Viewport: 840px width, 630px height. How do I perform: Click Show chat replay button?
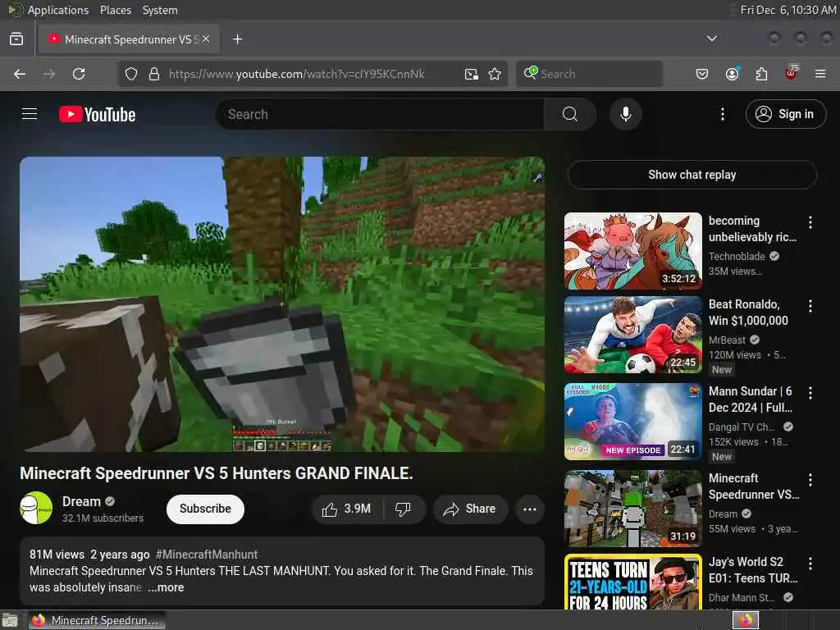coord(692,175)
